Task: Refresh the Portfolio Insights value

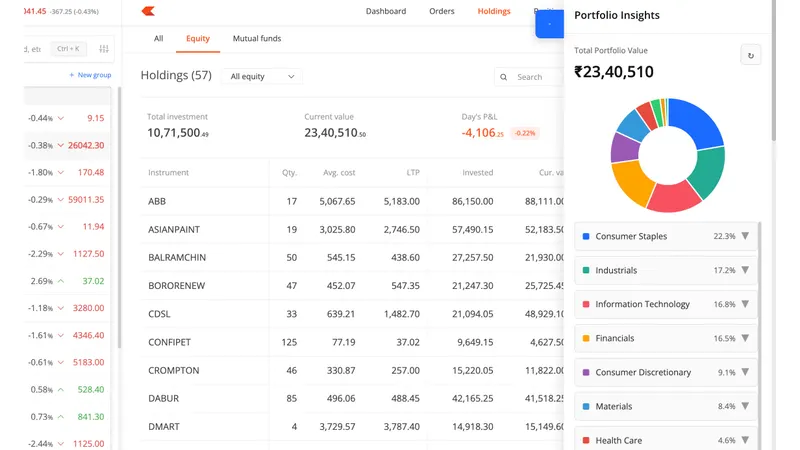Action: pos(751,56)
